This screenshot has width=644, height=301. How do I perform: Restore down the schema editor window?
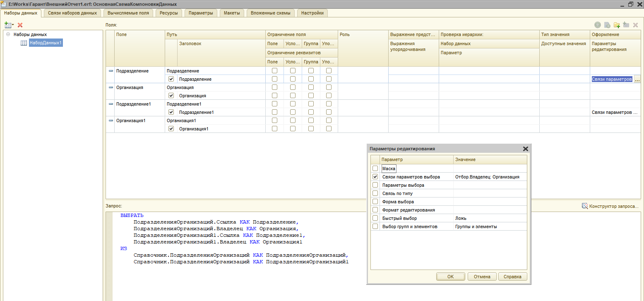(x=630, y=4)
